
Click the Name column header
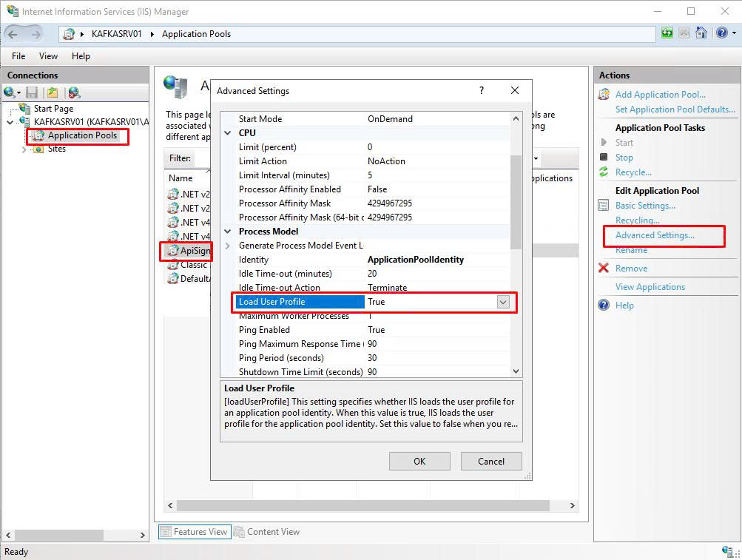click(x=181, y=178)
